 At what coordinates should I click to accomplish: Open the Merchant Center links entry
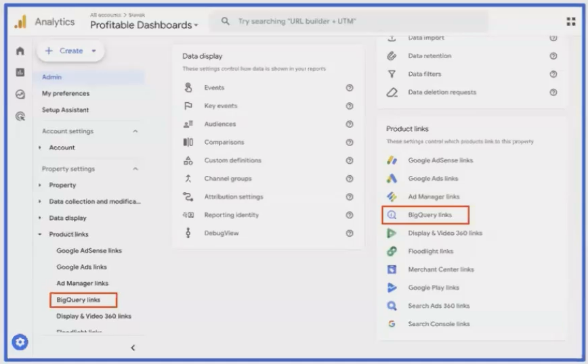(441, 269)
